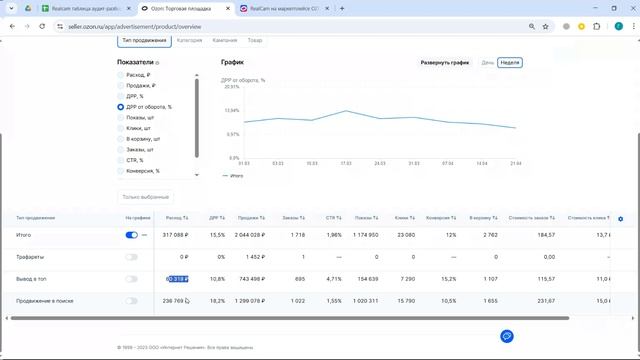
Task: Open the Chrome three-dot menu
Action: point(633,27)
